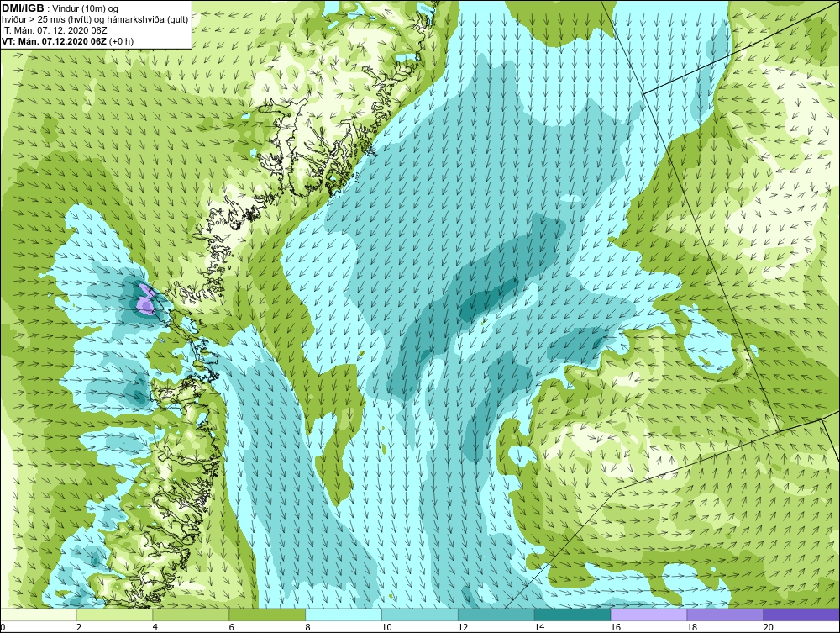The width and height of the screenshot is (840, 633).
Task: Click the scale label '12'
Action: click(x=463, y=627)
